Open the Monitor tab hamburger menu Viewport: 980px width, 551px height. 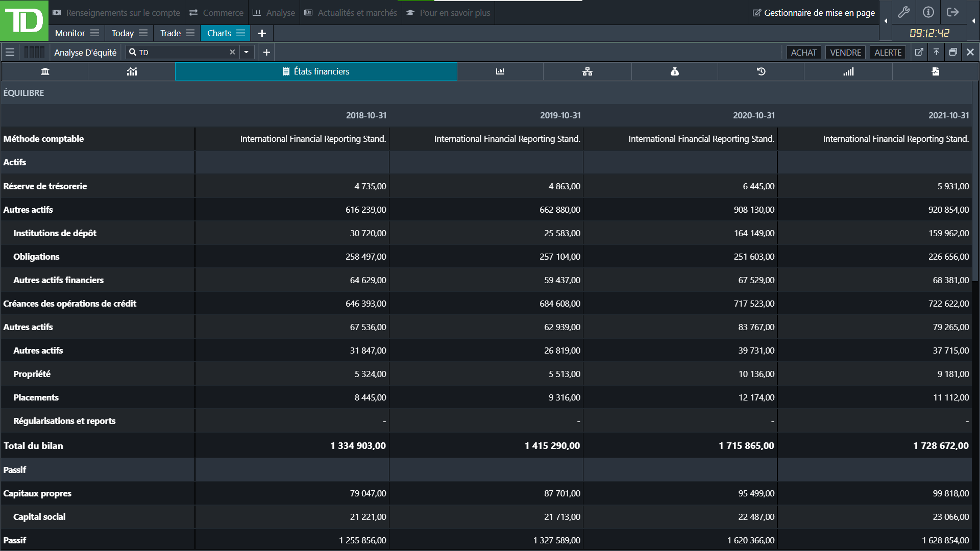pyautogui.click(x=94, y=33)
